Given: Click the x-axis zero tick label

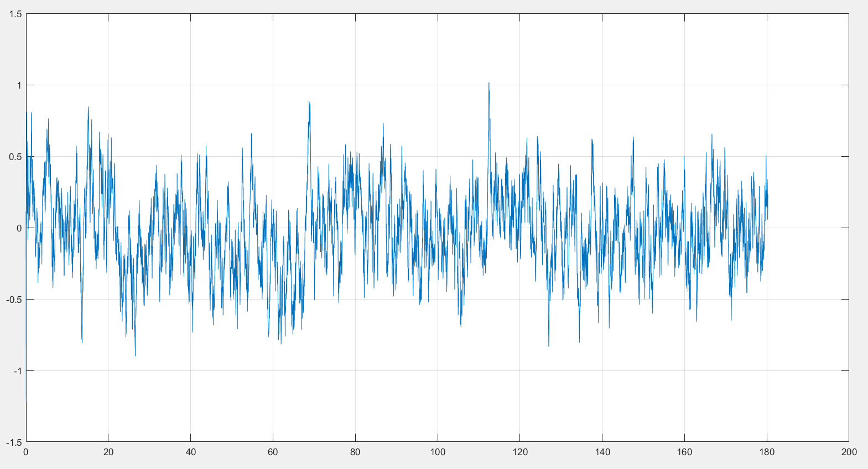Looking at the screenshot, I should pos(26,452).
